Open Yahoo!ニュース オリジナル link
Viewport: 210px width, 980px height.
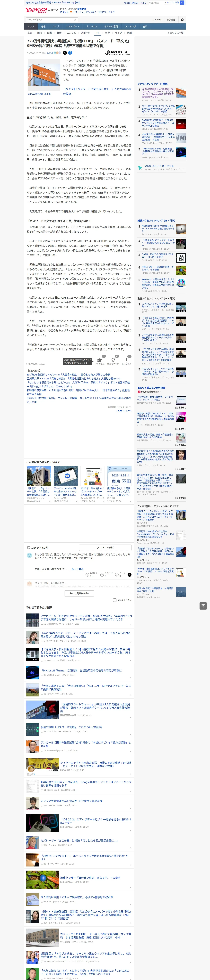[x=159, y=166]
